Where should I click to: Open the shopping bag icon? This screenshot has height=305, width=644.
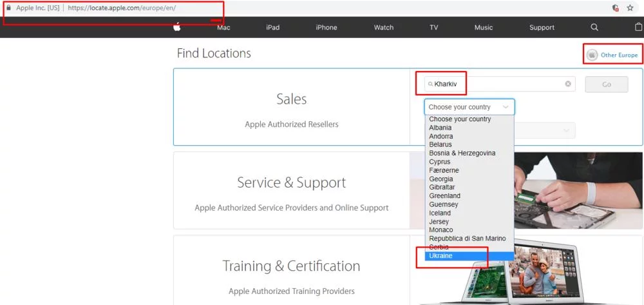(x=639, y=27)
